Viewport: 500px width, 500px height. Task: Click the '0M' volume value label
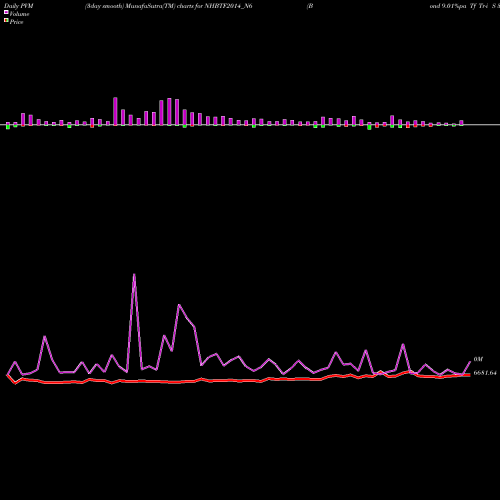coord(478,359)
